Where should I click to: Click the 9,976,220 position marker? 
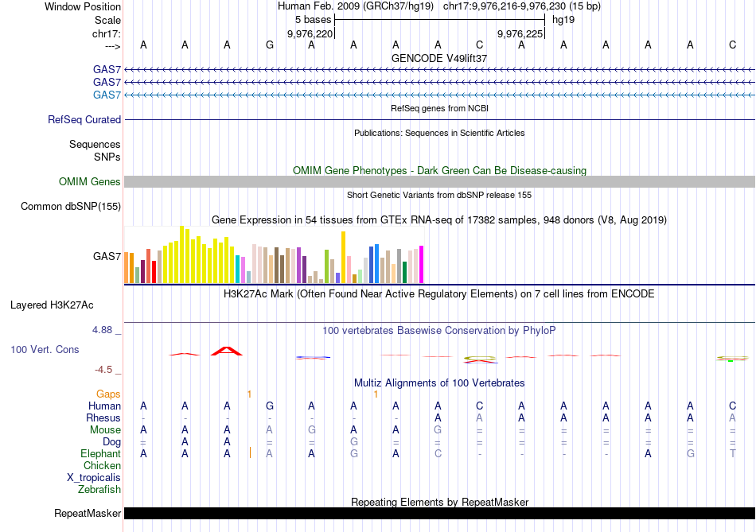pyautogui.click(x=310, y=33)
